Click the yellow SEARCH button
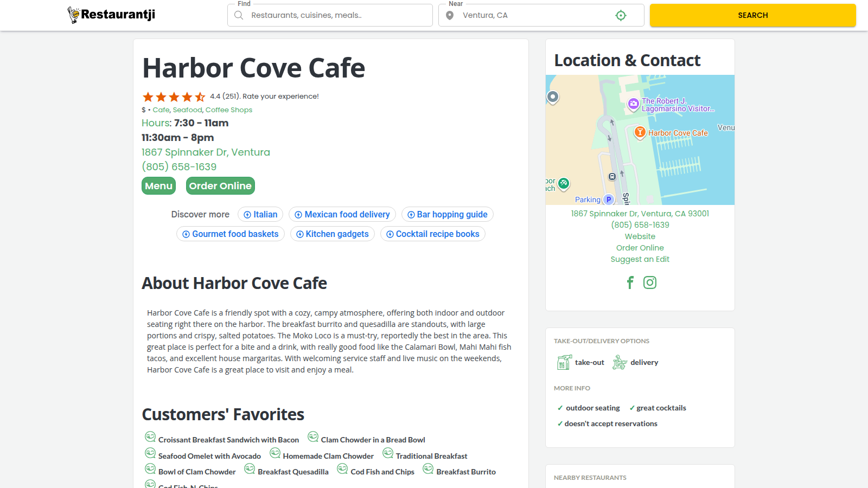Viewport: 868px width, 488px height. point(752,15)
